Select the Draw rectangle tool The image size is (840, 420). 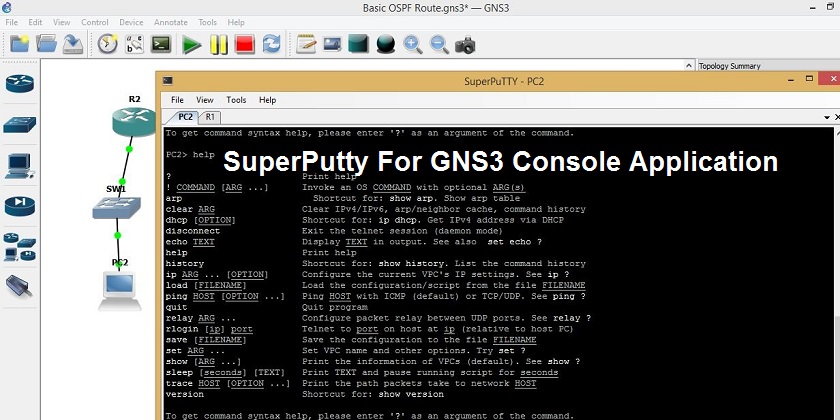pos(358,44)
